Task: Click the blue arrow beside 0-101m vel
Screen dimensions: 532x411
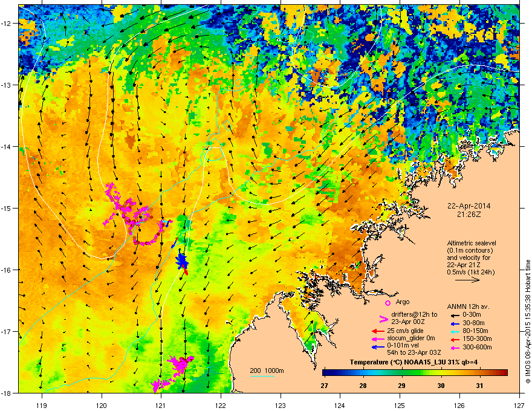Action: [x=378, y=346]
